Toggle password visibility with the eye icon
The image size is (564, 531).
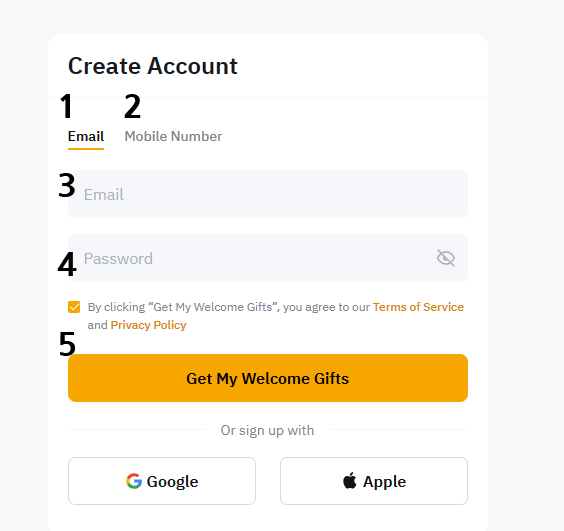446,258
